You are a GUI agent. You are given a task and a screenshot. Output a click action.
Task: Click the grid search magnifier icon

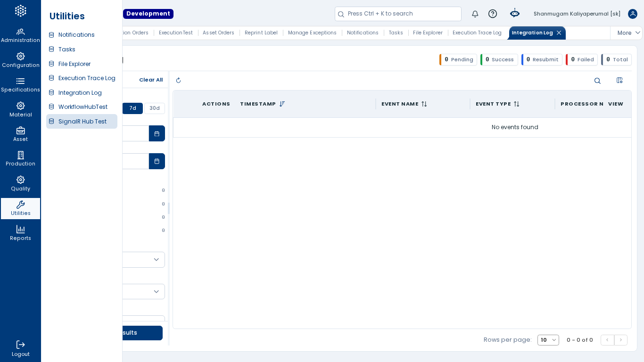click(x=597, y=81)
